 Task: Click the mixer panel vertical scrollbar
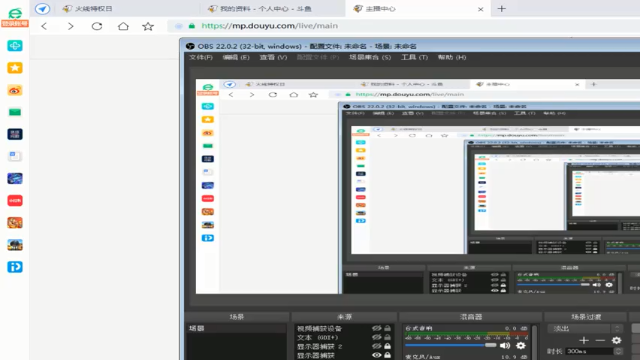[534, 342]
